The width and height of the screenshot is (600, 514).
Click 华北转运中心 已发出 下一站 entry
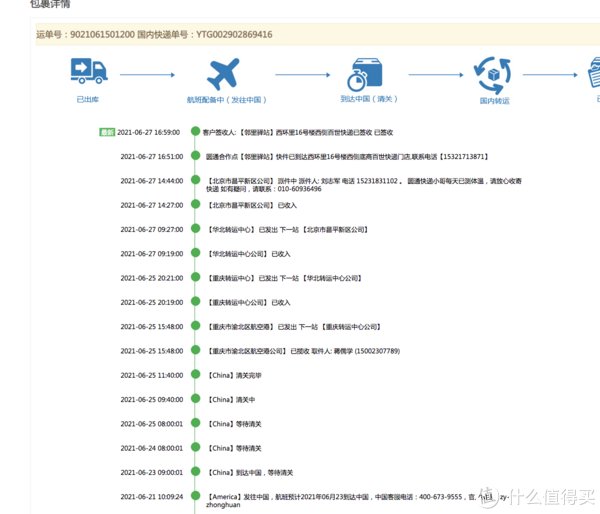point(287,230)
